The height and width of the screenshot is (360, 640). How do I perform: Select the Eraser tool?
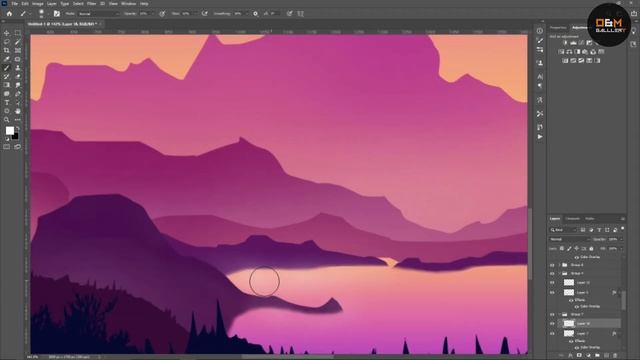18,76
